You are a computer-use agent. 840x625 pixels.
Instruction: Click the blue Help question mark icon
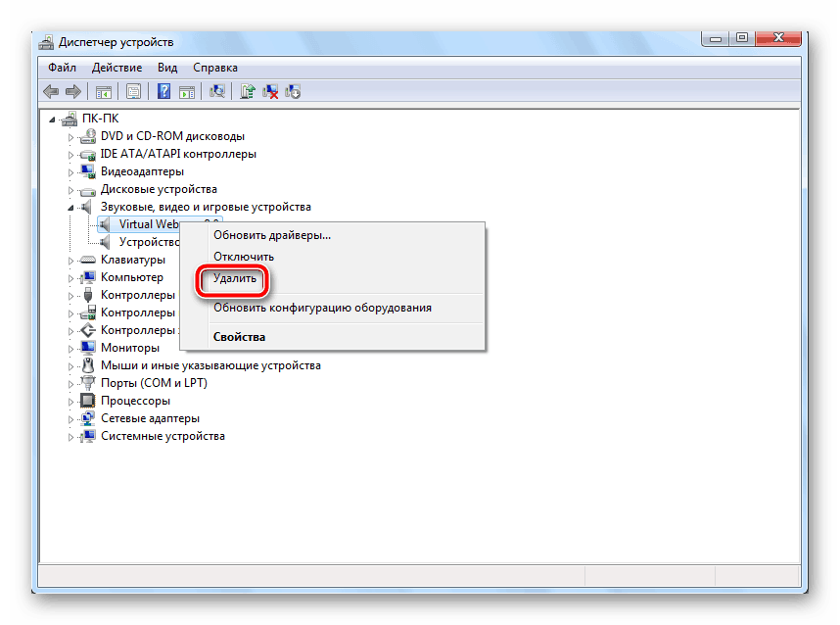tap(163, 92)
